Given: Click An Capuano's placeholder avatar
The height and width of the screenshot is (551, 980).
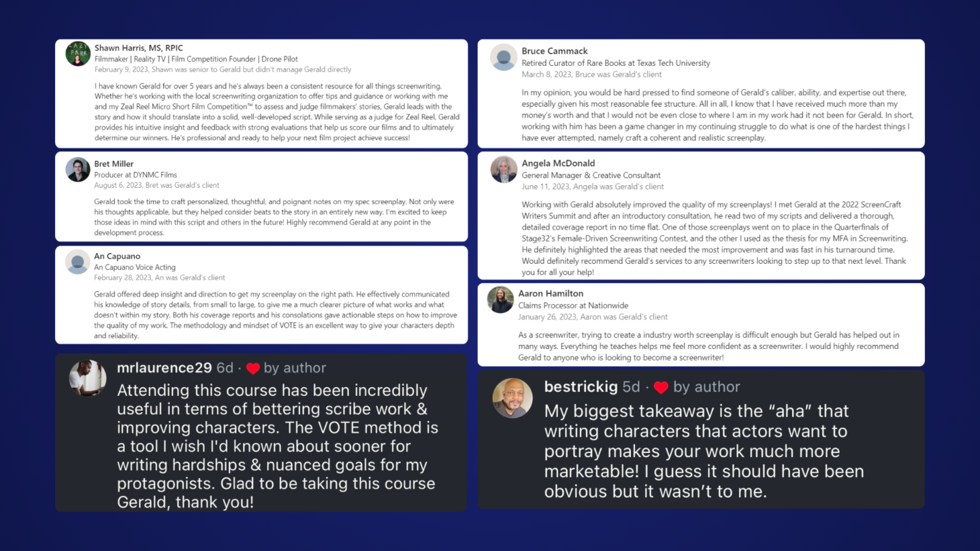Looking at the screenshot, I should [78, 262].
